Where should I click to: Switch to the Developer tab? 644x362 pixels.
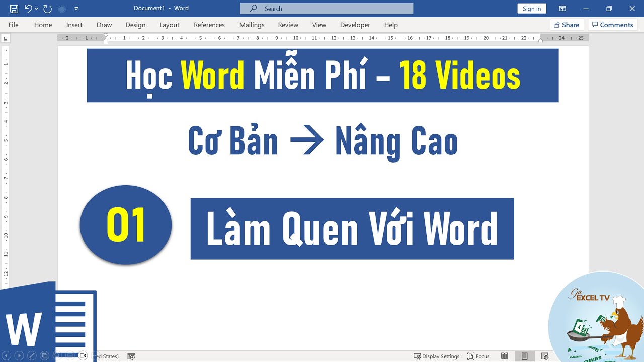[355, 25]
